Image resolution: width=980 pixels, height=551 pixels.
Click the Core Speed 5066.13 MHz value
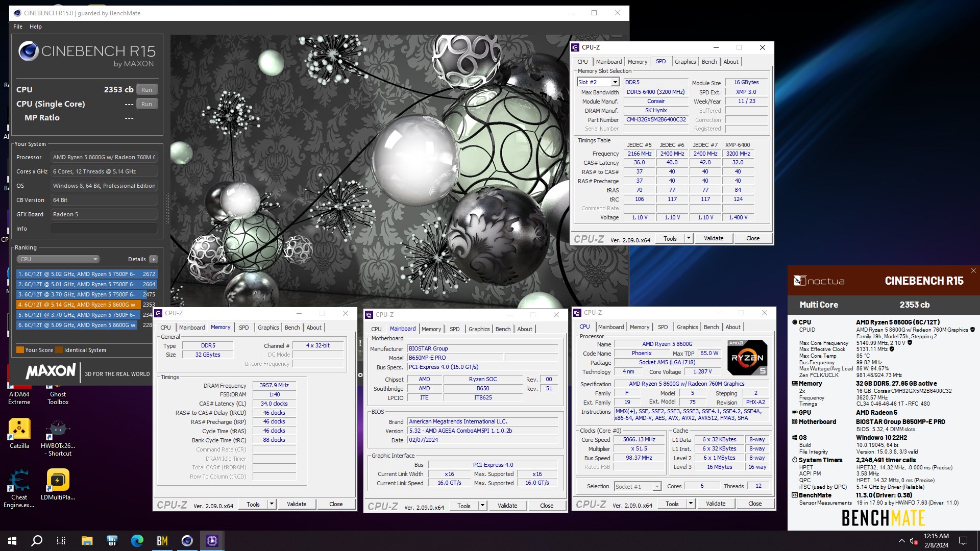[x=639, y=440]
